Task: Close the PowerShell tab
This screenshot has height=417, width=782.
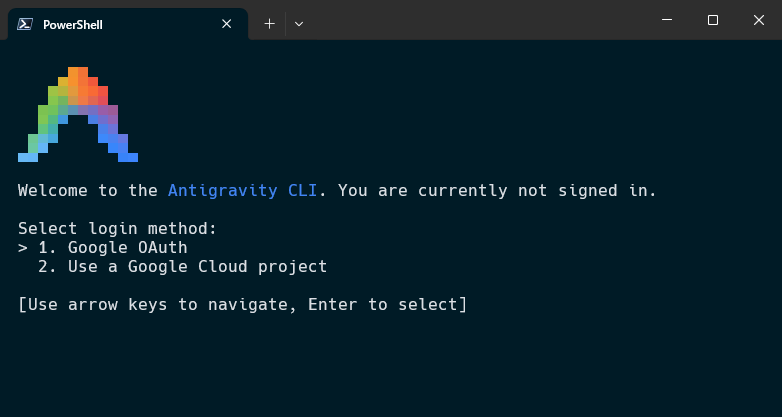Action: (x=226, y=24)
